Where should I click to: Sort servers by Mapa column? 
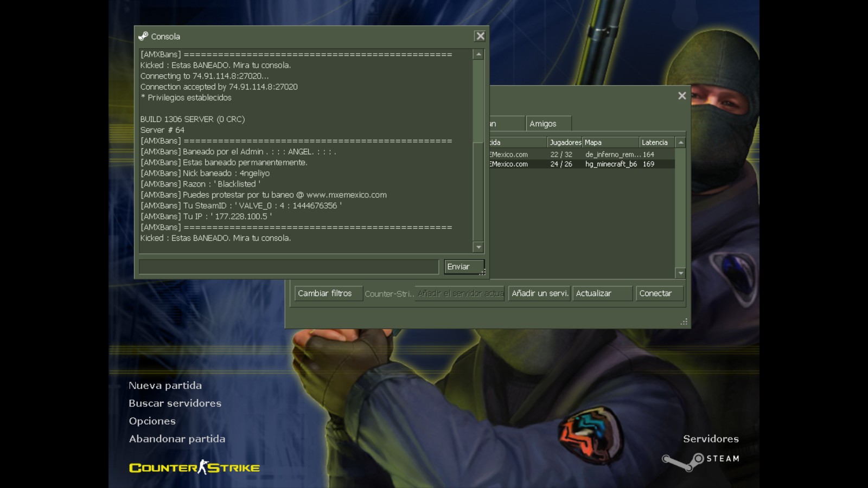click(611, 143)
